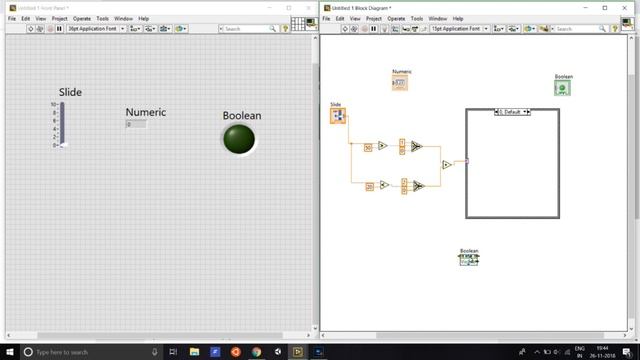Click Front Panel horizontal scrollbar
The height and width of the screenshot is (360, 640).
[159, 335]
